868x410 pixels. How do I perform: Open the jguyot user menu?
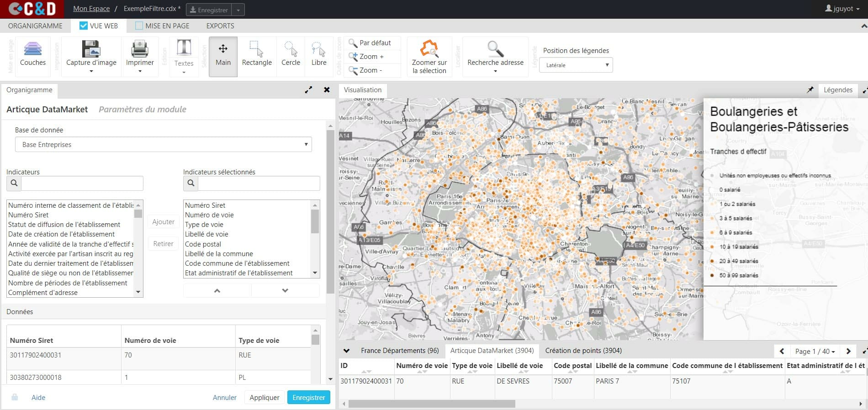[x=842, y=9]
